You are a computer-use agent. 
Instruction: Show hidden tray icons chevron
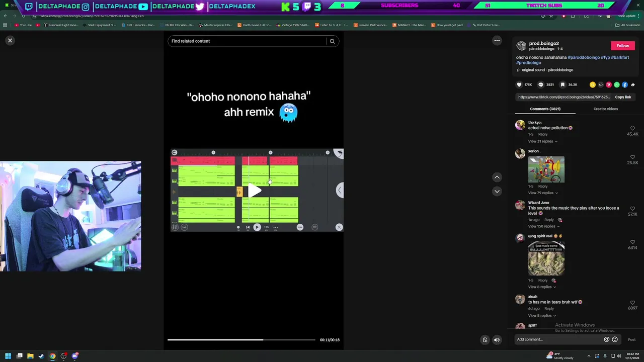tap(589, 356)
